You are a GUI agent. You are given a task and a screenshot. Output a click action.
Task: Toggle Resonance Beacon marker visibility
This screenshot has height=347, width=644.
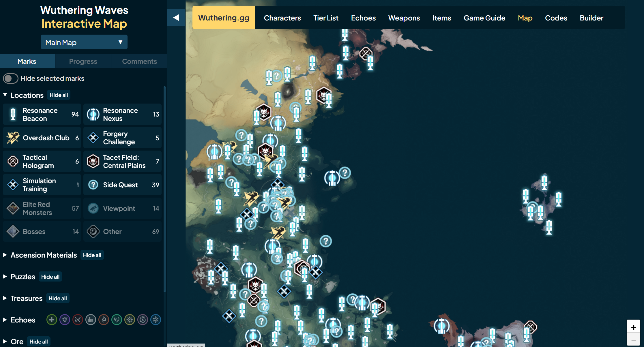click(x=42, y=115)
